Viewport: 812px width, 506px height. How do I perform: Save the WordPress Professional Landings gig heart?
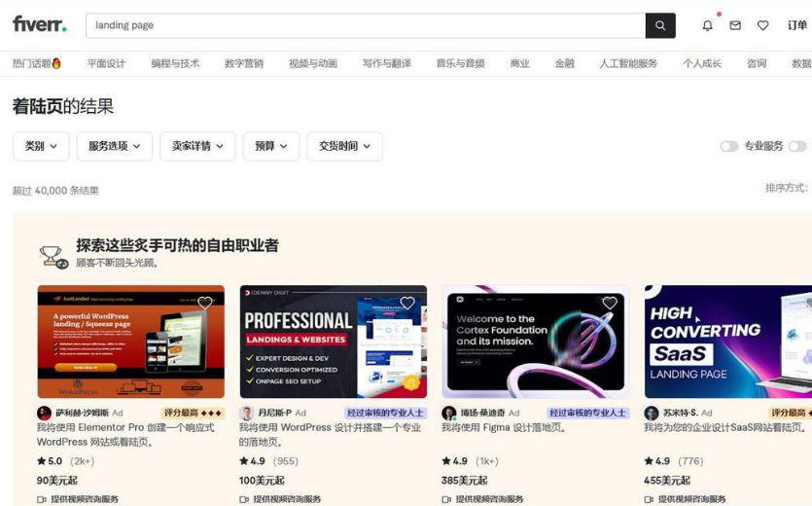pos(407,303)
